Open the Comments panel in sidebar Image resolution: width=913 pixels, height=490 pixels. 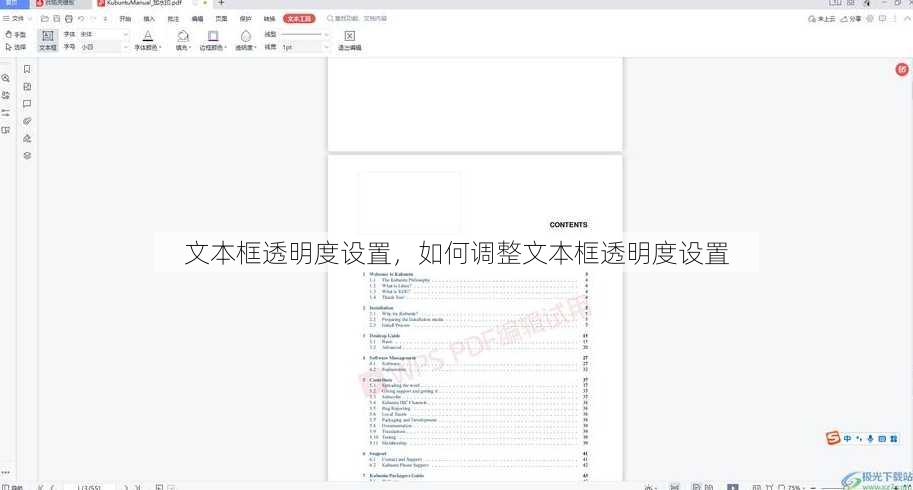click(27, 104)
